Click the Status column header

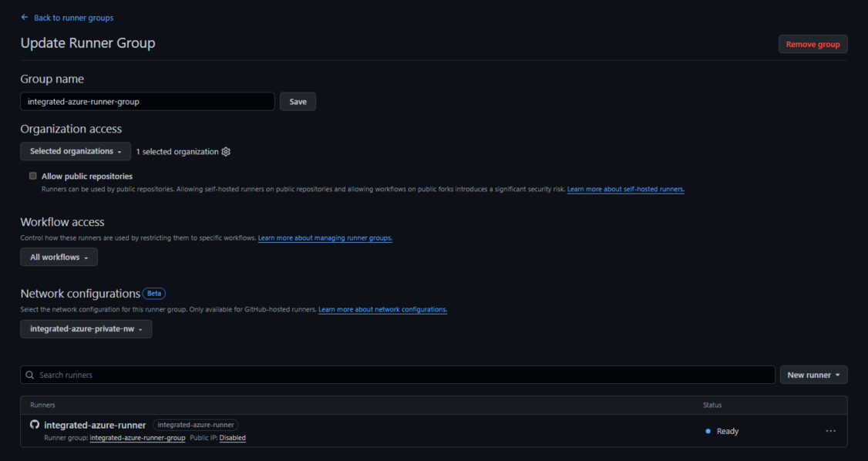(x=712, y=405)
